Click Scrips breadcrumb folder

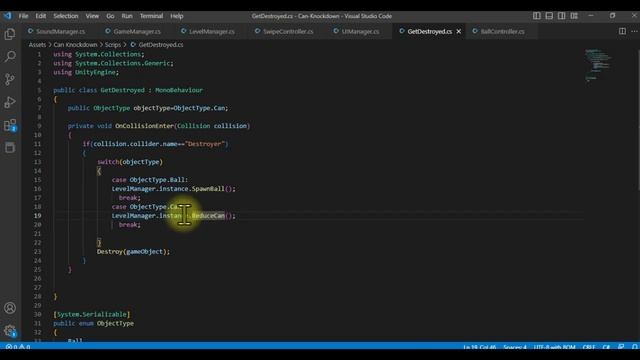coord(113,45)
